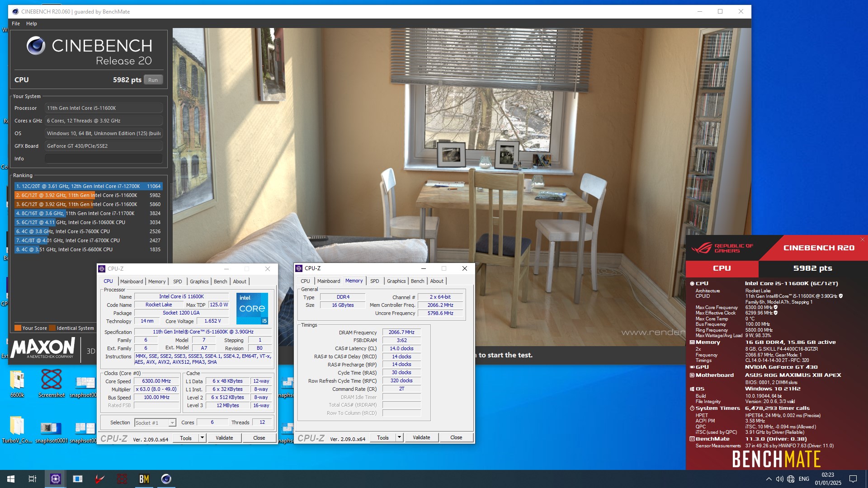Click the CPU-Z chip icon on taskbar

tap(56, 479)
